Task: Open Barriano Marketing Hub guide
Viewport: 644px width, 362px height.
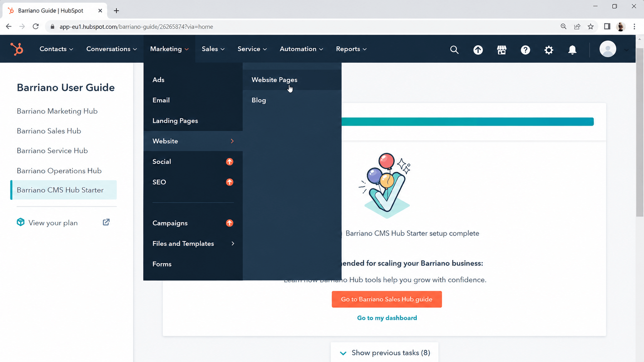Action: tap(57, 111)
